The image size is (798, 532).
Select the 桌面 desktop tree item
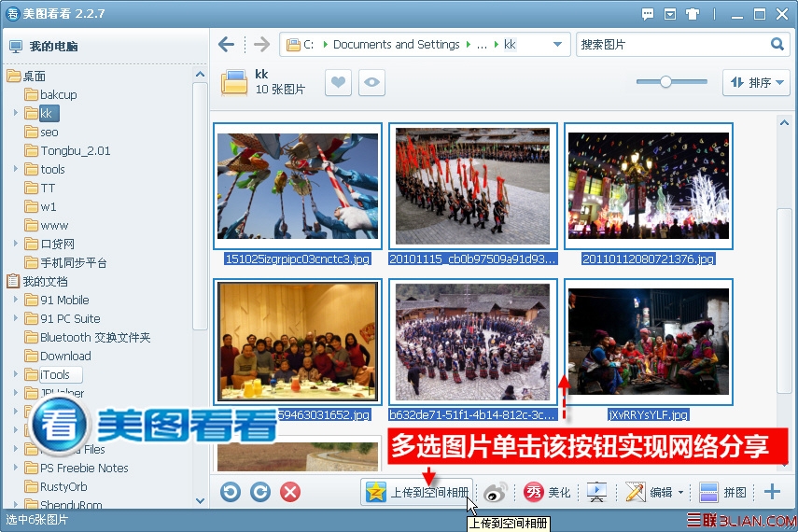[x=27, y=76]
